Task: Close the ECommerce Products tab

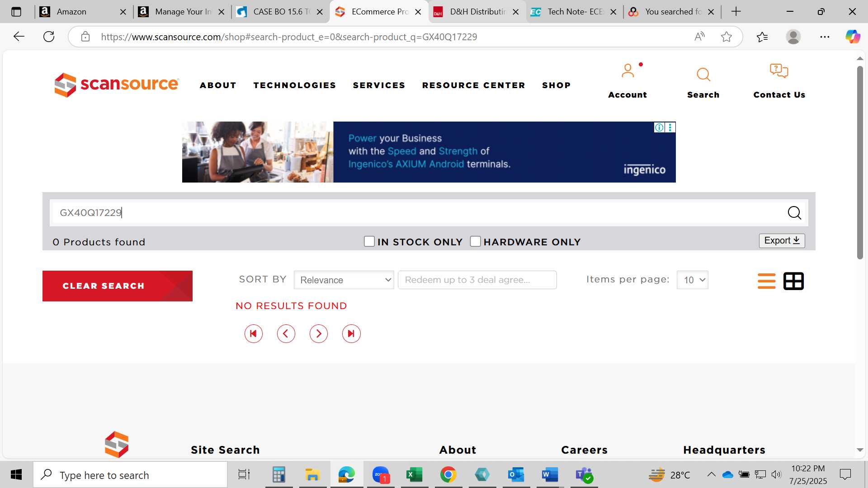Action: coord(418,12)
